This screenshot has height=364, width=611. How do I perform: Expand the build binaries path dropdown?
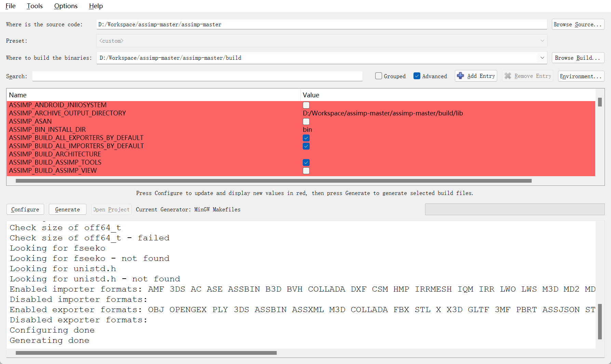point(542,58)
